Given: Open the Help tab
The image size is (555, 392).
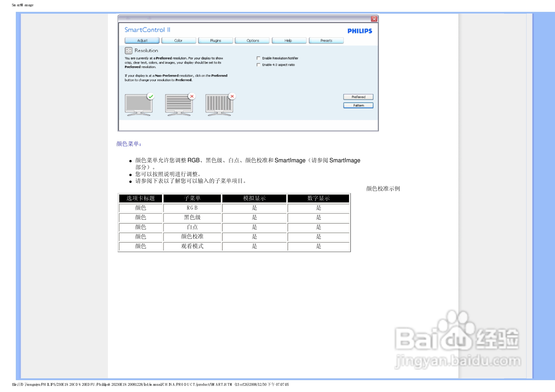Looking at the screenshot, I should (289, 41).
